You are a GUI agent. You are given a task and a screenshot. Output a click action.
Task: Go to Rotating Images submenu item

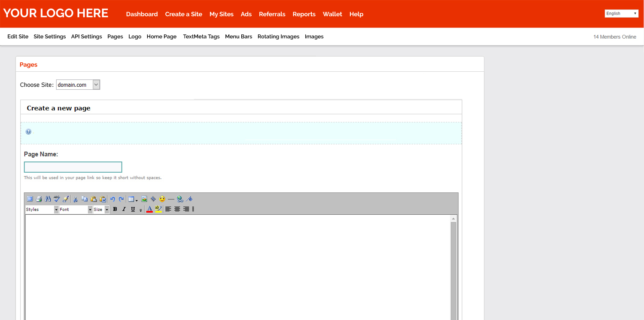pos(278,37)
